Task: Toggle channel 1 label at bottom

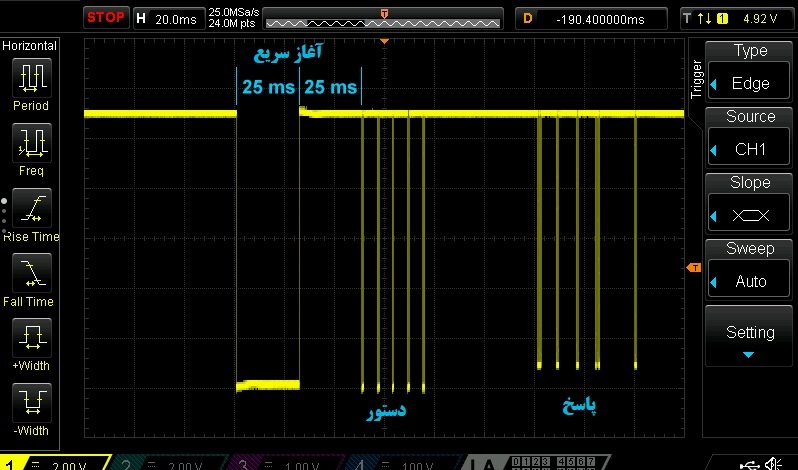Action: coord(55,463)
